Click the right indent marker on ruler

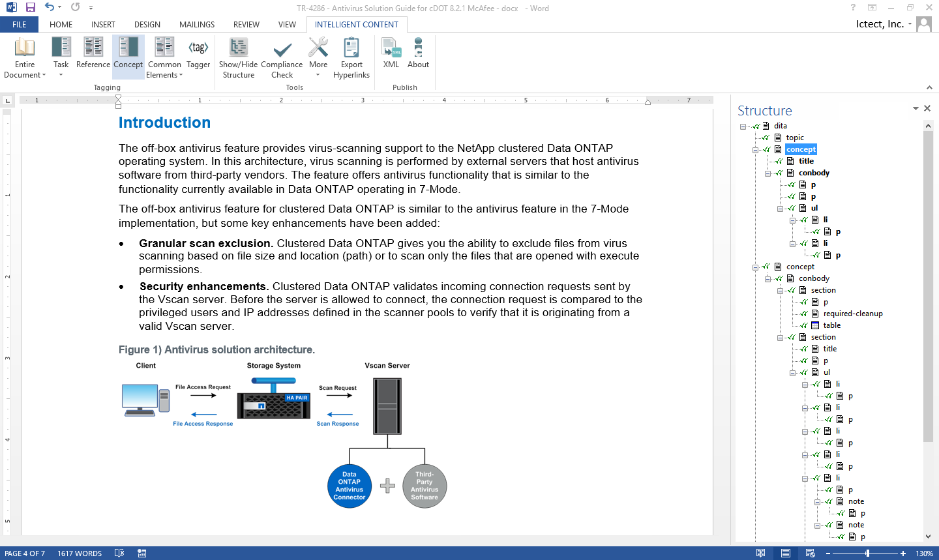[x=648, y=102]
